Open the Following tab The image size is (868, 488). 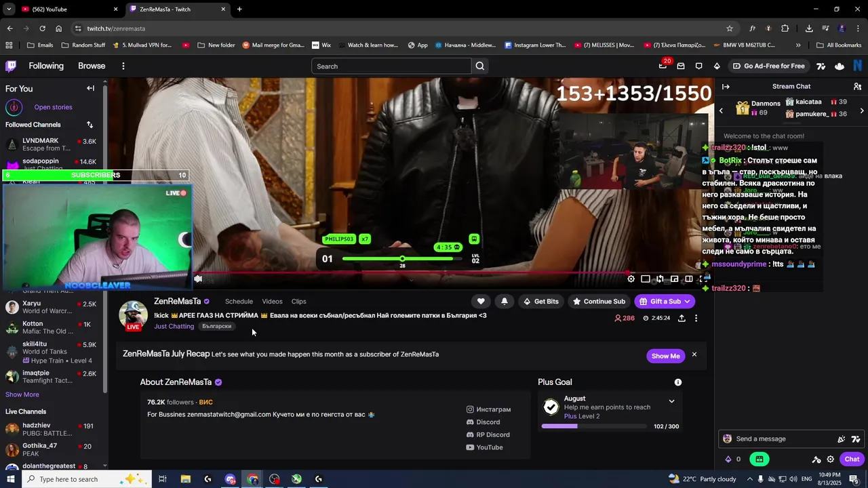click(x=46, y=66)
